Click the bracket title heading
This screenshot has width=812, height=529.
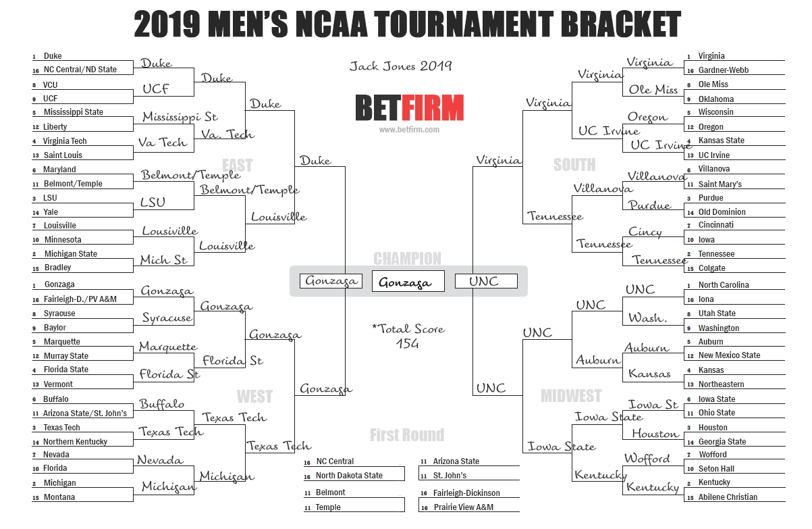coord(407,25)
